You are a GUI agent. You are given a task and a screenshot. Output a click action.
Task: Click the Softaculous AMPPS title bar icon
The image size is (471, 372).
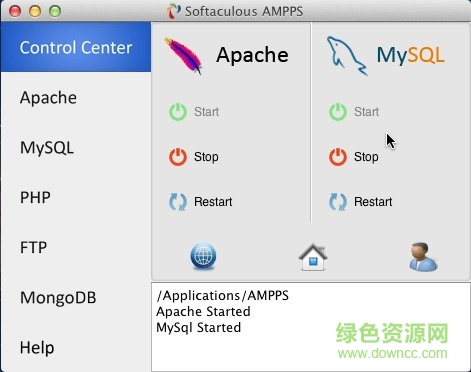(x=174, y=11)
